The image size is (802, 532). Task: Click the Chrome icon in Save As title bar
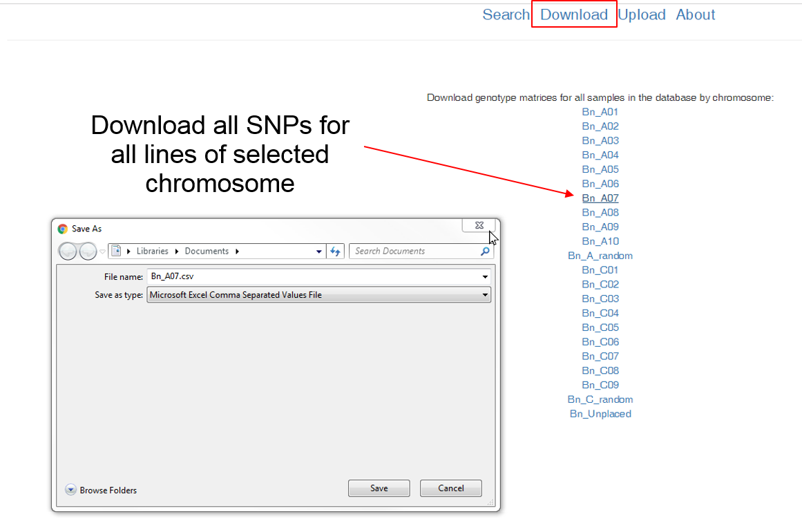coord(62,229)
